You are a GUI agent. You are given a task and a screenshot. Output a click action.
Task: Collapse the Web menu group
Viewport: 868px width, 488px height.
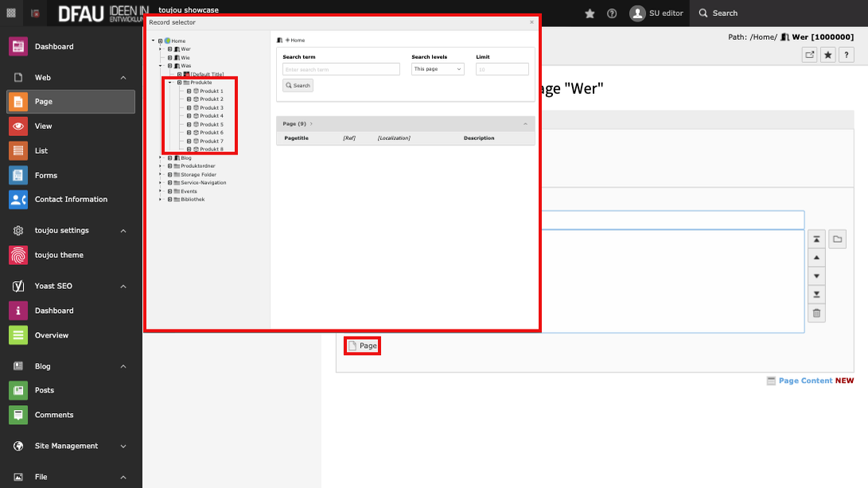[x=123, y=78]
